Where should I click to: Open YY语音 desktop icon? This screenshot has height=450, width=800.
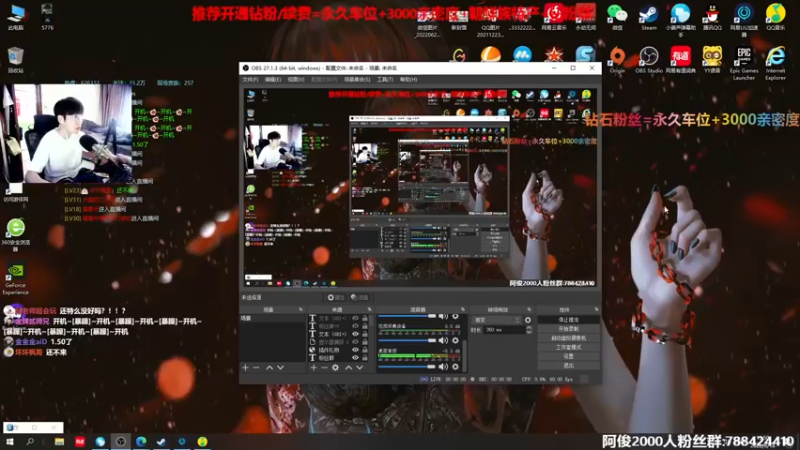pyautogui.click(x=712, y=60)
